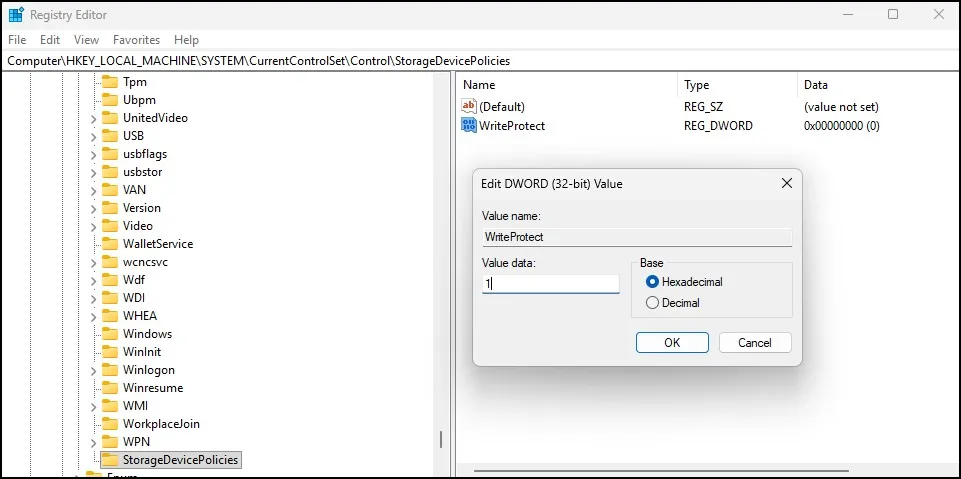Open the View menu
The height and width of the screenshot is (479, 961).
click(x=86, y=40)
